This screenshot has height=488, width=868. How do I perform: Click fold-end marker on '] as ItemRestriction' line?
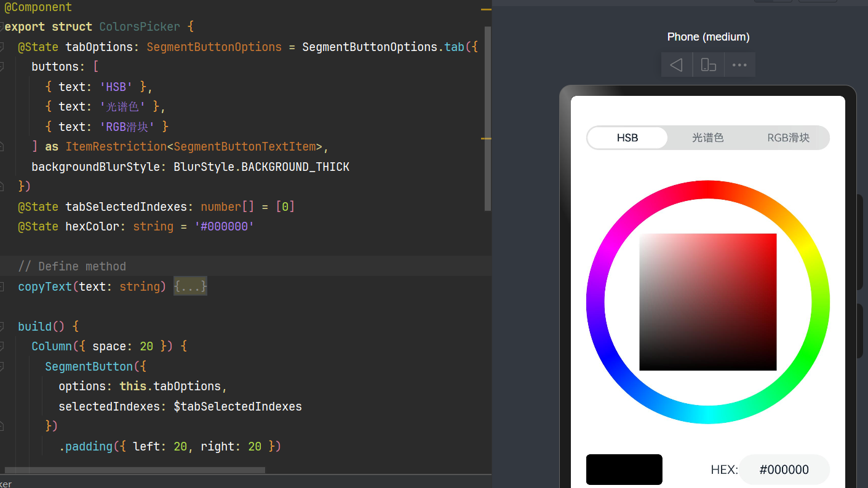pos(2,147)
